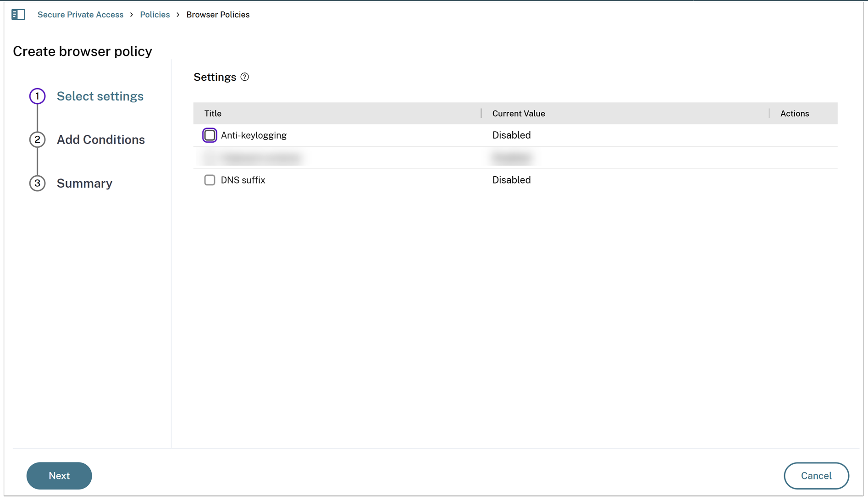Viewport: 868px width, 501px height.
Task: Open the Select settings step
Action: pos(100,96)
